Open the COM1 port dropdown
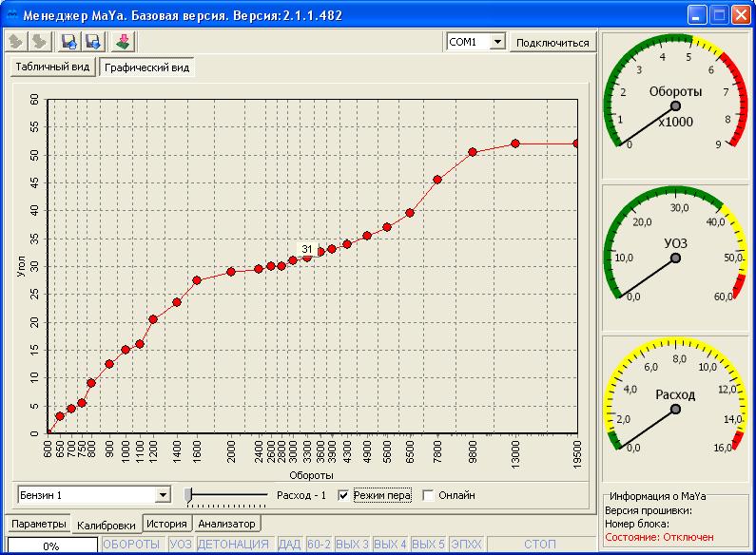 click(496, 42)
